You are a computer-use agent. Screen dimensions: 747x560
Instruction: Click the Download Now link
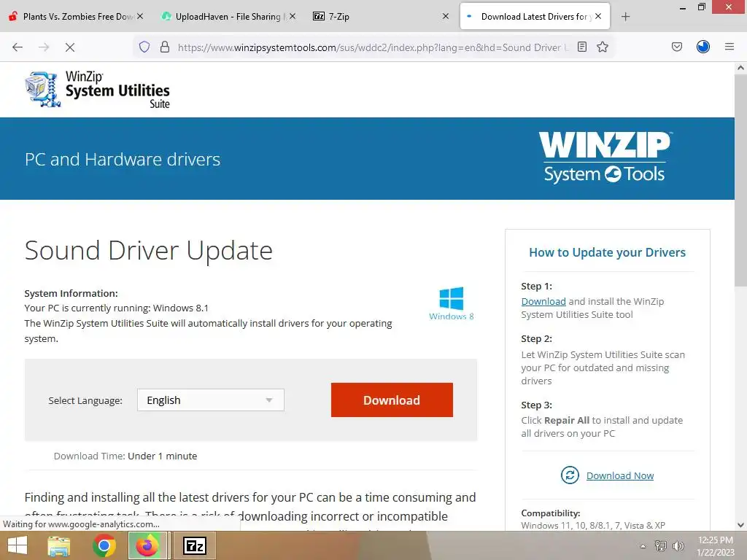click(620, 475)
